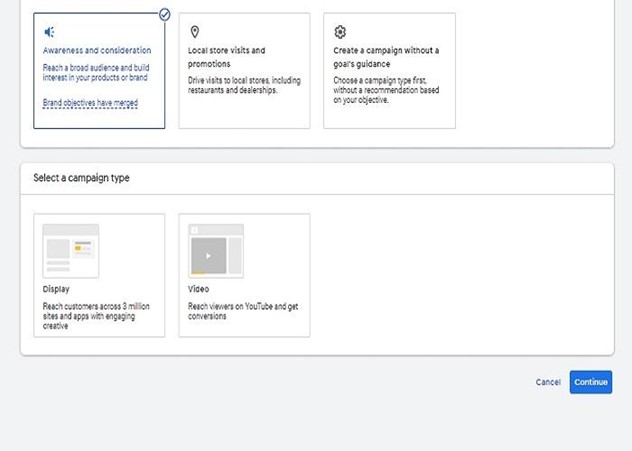Choose 'Local store visits and promotions' title
The image size is (632, 451).
226,56
